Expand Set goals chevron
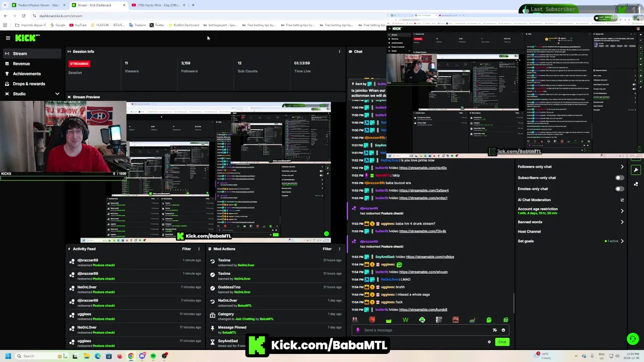The image size is (644, 362). tap(622, 241)
